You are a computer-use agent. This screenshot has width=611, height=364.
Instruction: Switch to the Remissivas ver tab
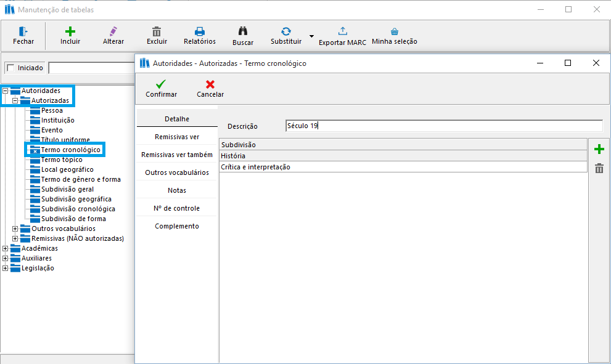(177, 137)
